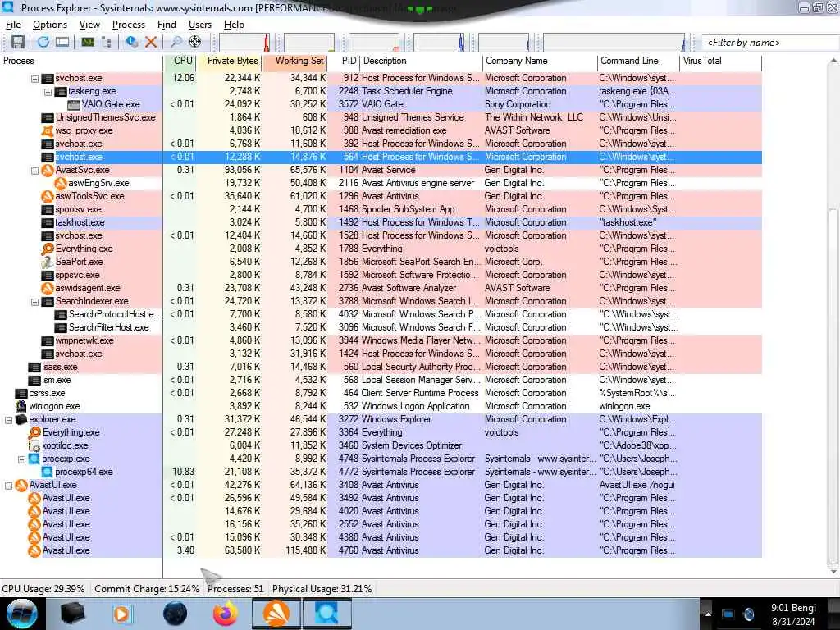Collapse the SearchIndexer.exe tree node
Screen dimensions: 840x630
[x=34, y=302]
